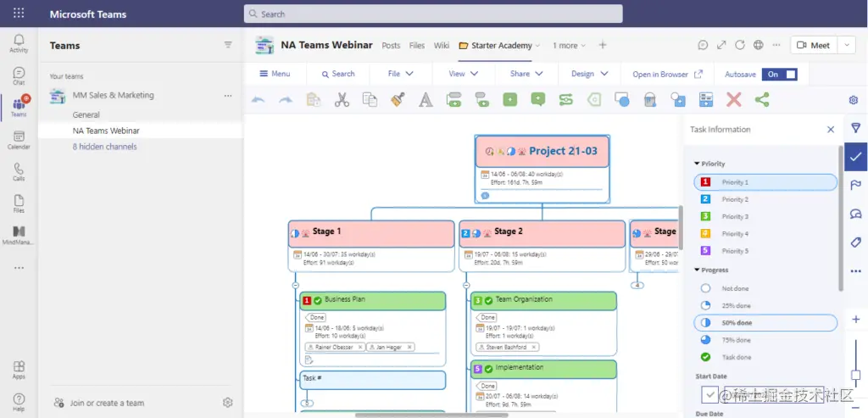Click the green Share icon in toolbar
Image resolution: width=868 pixels, height=418 pixels.
[x=762, y=100]
